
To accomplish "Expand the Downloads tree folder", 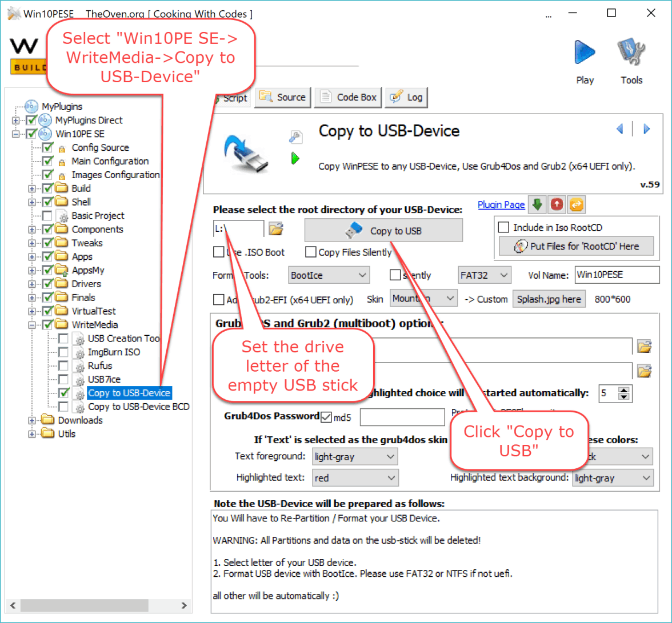I will tap(32, 420).
